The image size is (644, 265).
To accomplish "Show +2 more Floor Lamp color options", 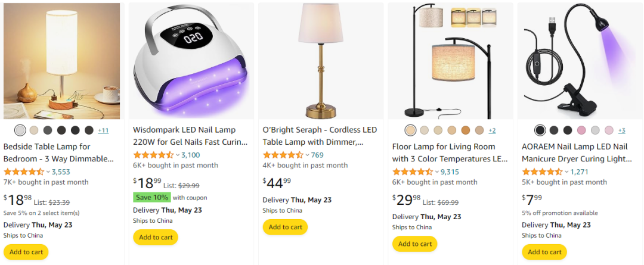I will (x=492, y=130).
